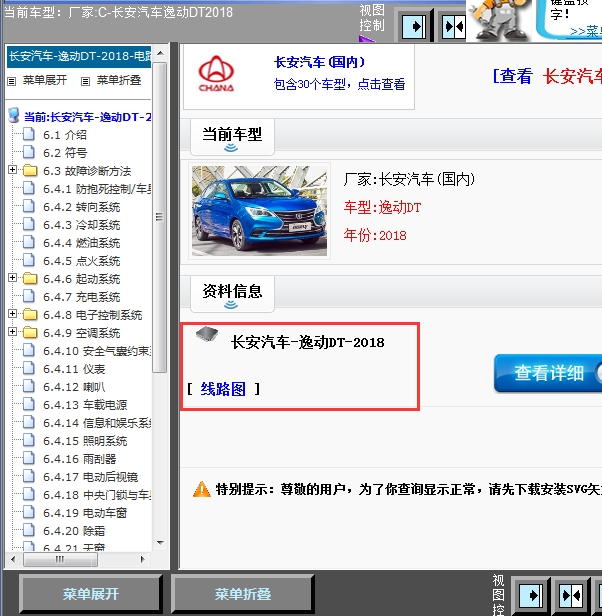602x616 pixels.
Task: Open the 线路图 link
Action: click(x=223, y=389)
